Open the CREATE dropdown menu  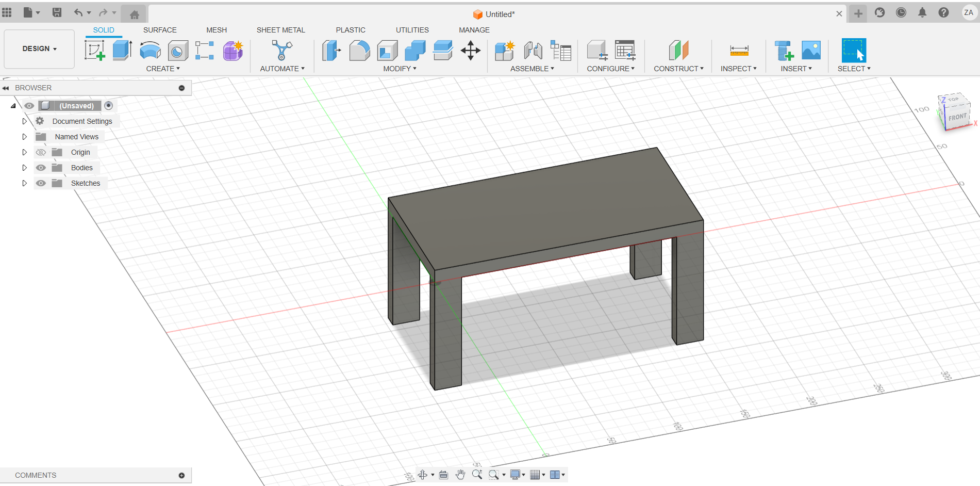(x=163, y=69)
